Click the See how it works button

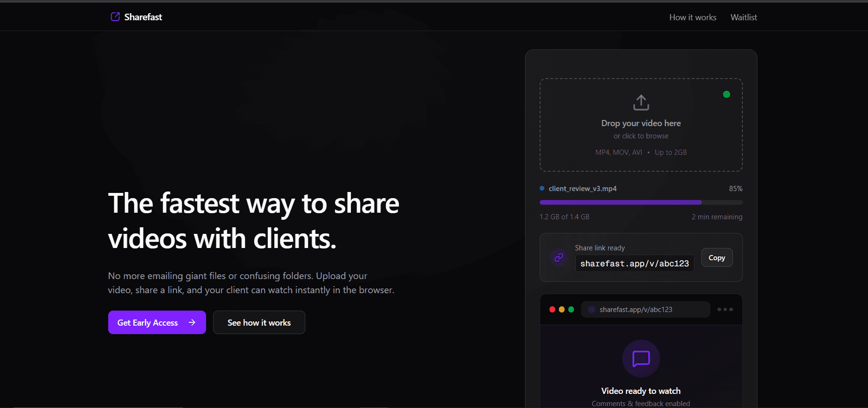[x=259, y=323]
